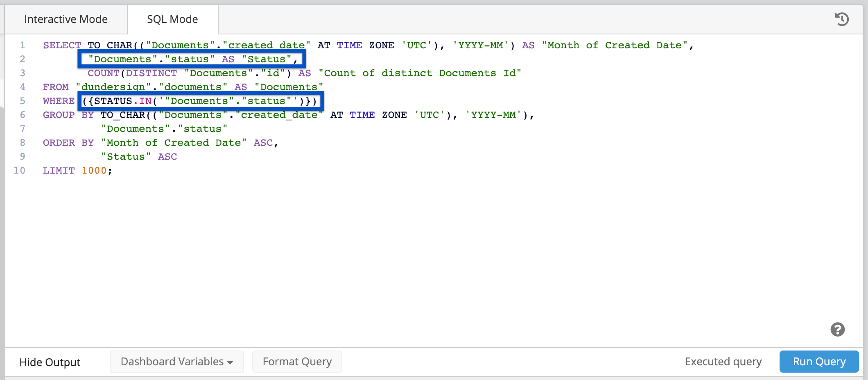Screen dimensions: 868x380
Task: Switch to the Interactive Mode tab
Action: point(66,19)
